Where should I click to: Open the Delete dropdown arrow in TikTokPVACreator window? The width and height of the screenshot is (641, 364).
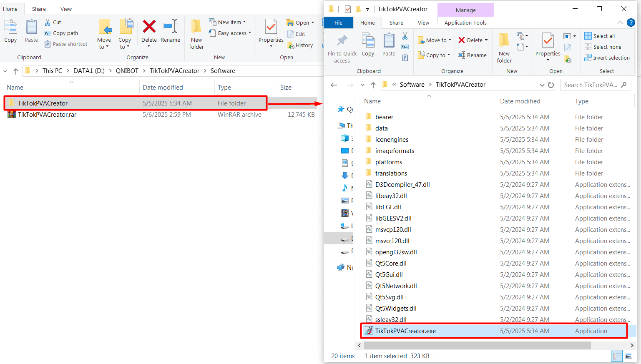[486, 40]
